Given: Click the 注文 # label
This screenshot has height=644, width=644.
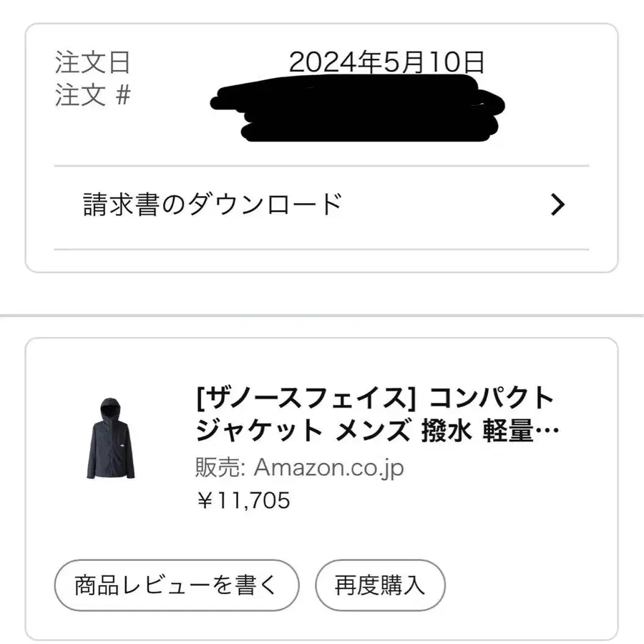Looking at the screenshot, I should click(x=92, y=95).
